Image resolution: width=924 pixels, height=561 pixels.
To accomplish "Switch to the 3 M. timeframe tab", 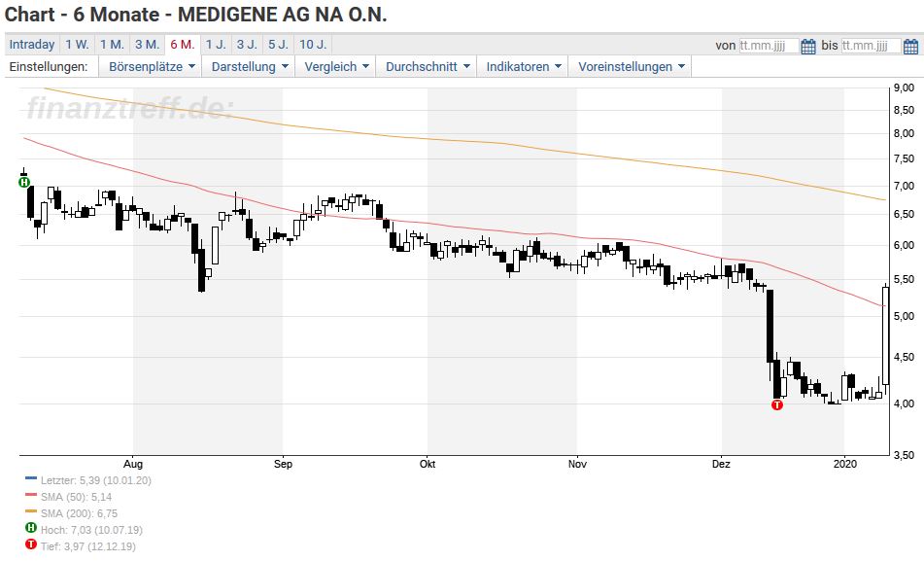I will 148,45.
